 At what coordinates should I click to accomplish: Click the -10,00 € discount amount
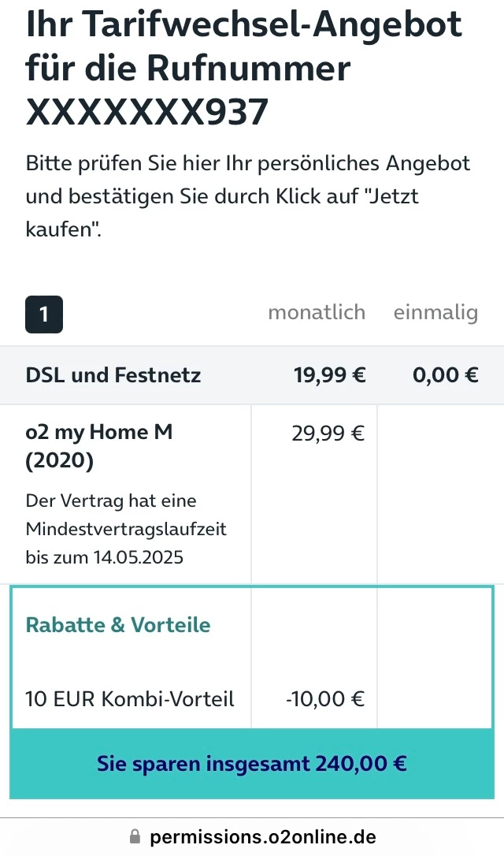(324, 698)
